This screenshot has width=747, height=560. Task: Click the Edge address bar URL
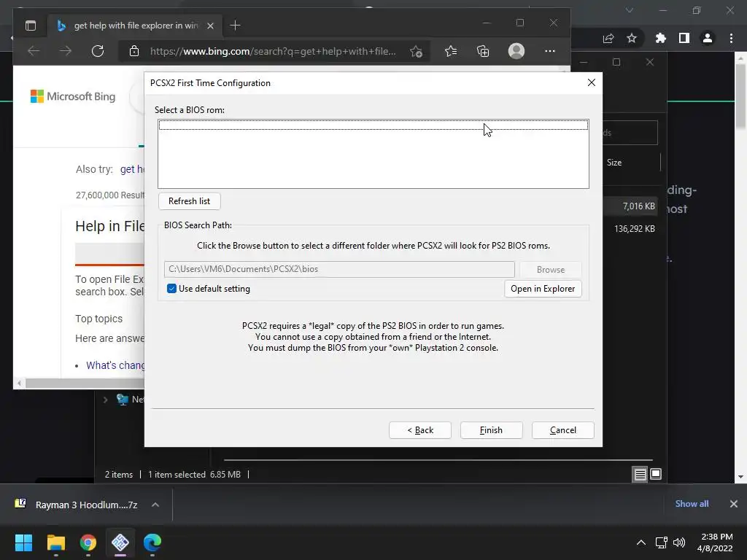(x=273, y=52)
